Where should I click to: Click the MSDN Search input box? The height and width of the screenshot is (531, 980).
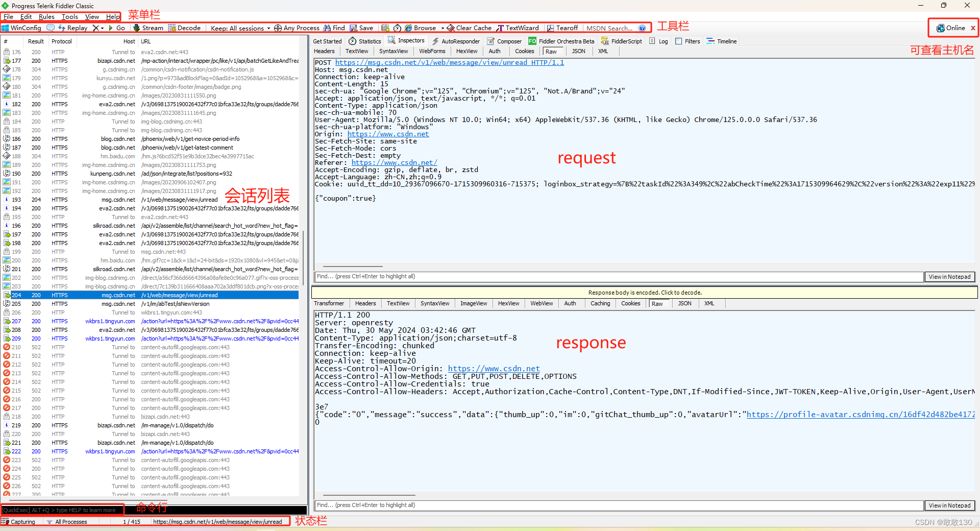610,28
